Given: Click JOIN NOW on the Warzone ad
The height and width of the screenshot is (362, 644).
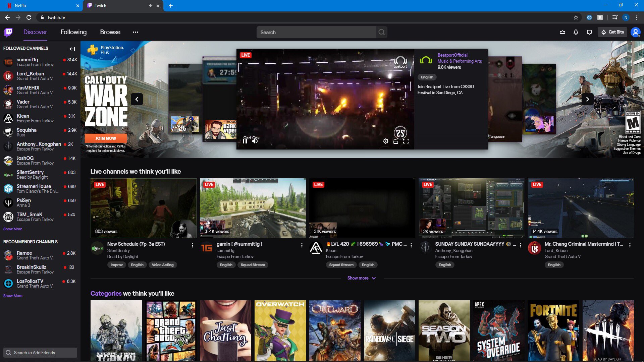Looking at the screenshot, I should pos(106,138).
